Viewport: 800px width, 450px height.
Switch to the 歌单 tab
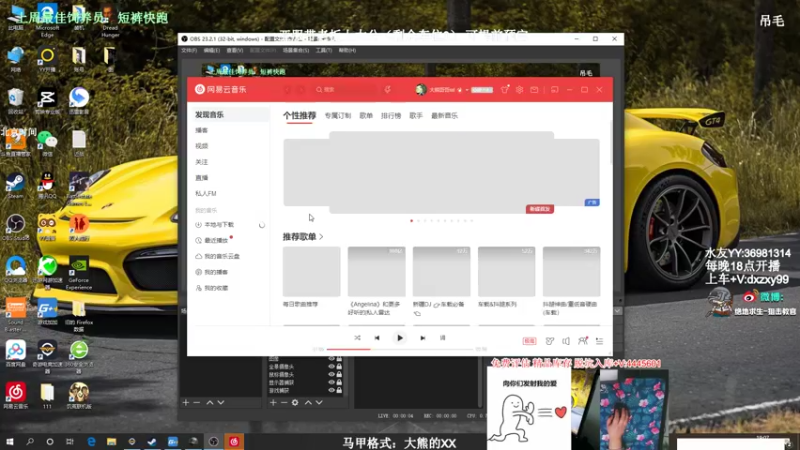click(x=366, y=116)
